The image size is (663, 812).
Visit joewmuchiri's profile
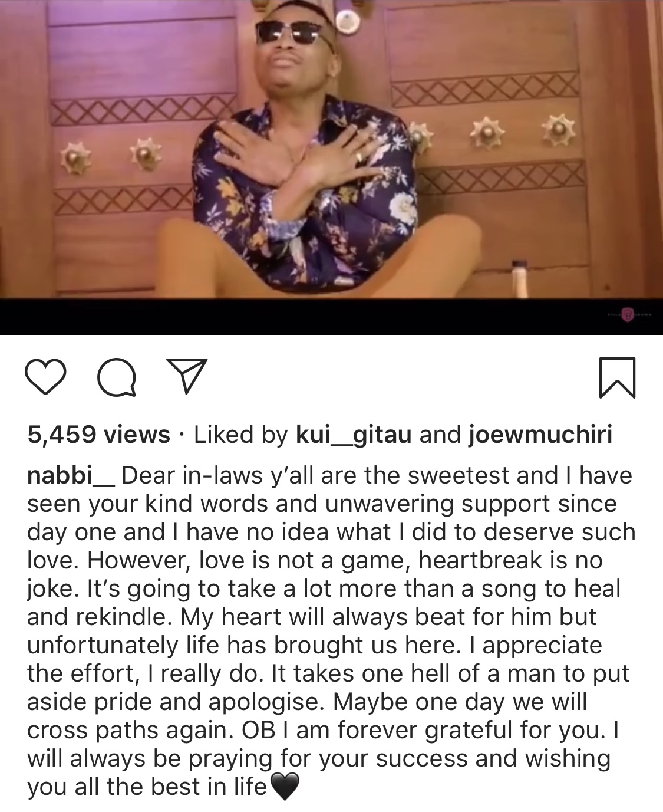pyautogui.click(x=540, y=435)
